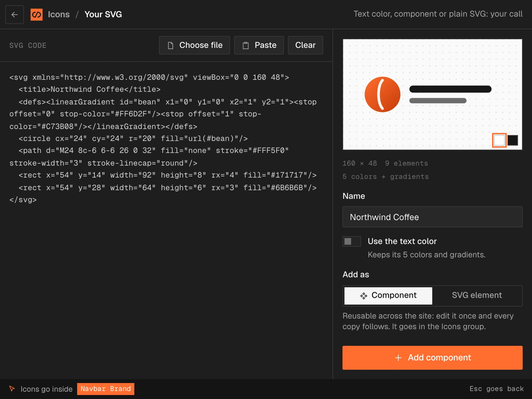
Task: Clear the SVG code
Action: click(306, 45)
